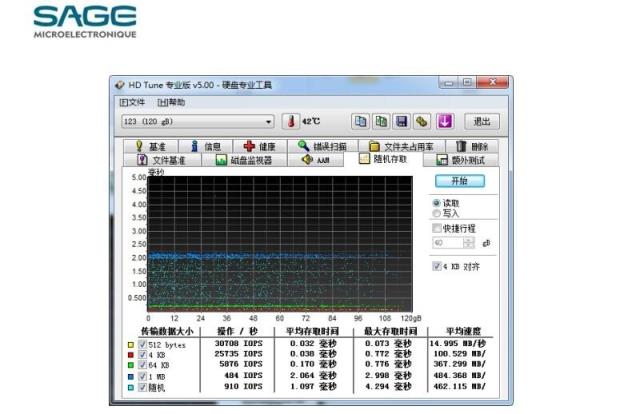640x414 pixels.
Task: Toggle the 4 KB 对齐 alignment checkbox
Action: 437,266
